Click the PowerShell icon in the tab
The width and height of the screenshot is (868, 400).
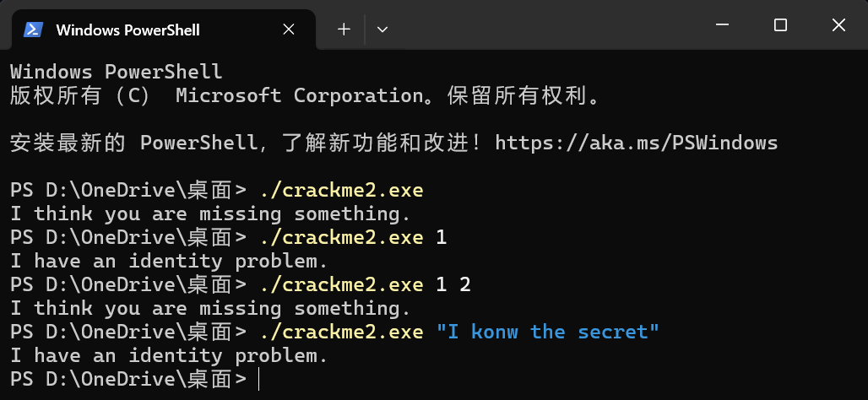coord(33,30)
